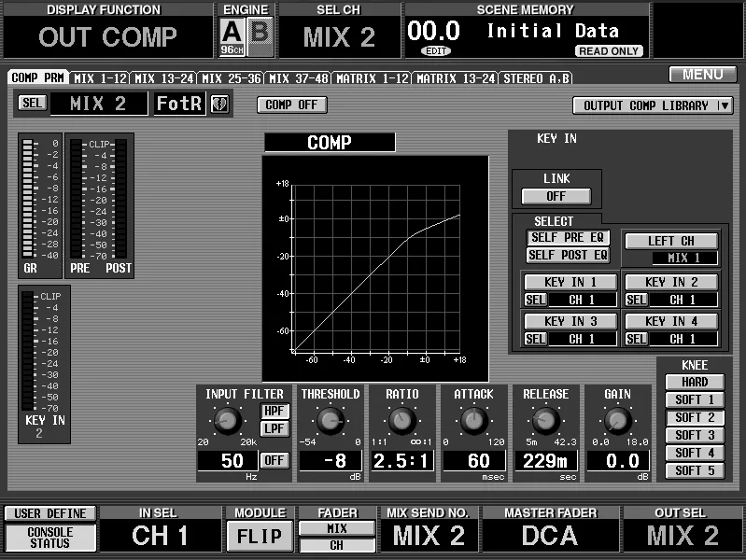Select engine B
Image resolution: width=746 pixels, height=560 pixels.
[x=260, y=36]
